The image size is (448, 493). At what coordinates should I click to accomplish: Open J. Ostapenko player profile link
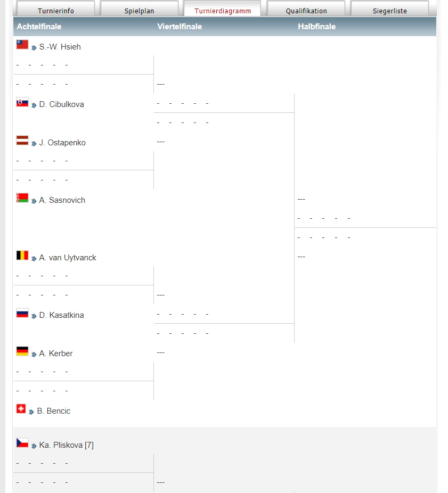[62, 143]
